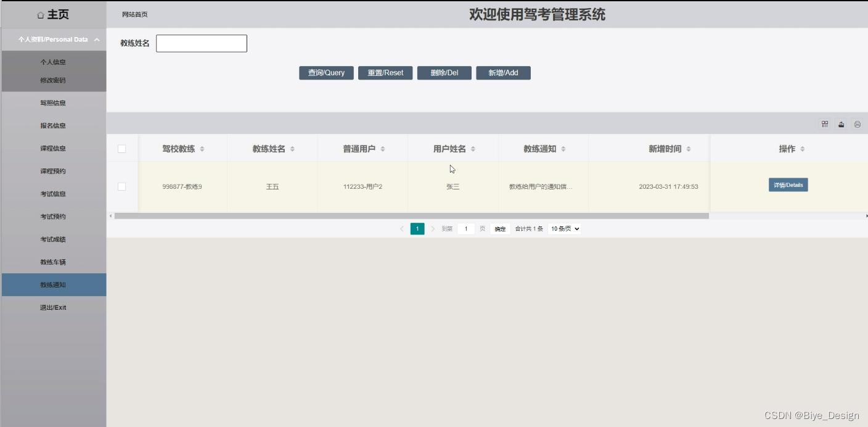Click the export icon in table toolbar

pyautogui.click(x=841, y=124)
